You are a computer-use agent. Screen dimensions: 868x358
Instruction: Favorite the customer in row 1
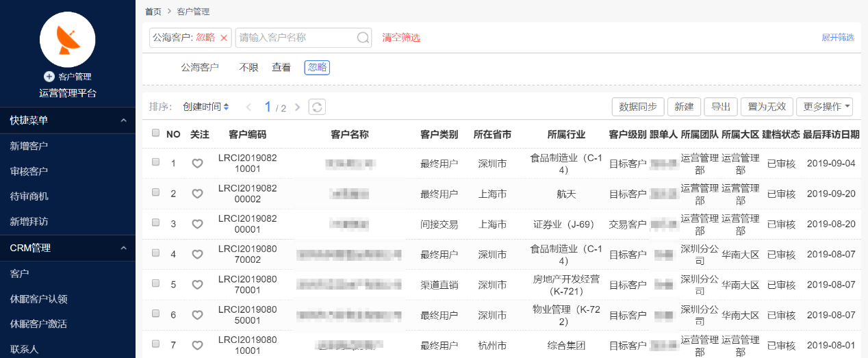coord(197,164)
